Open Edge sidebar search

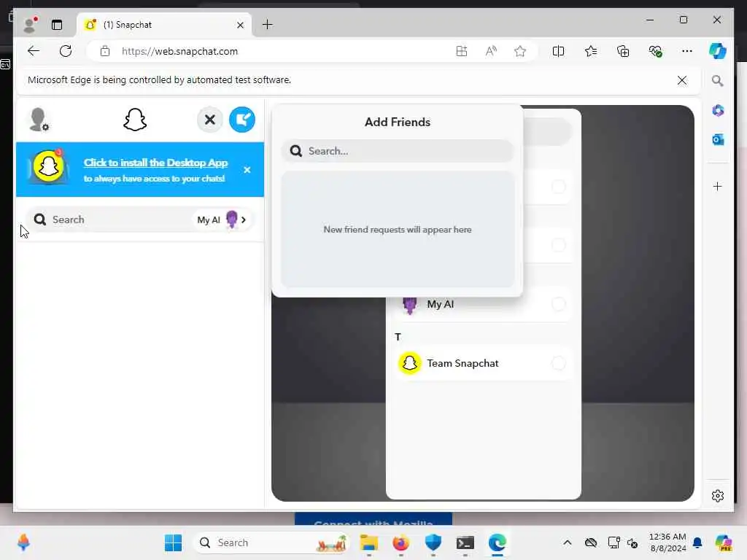click(718, 80)
